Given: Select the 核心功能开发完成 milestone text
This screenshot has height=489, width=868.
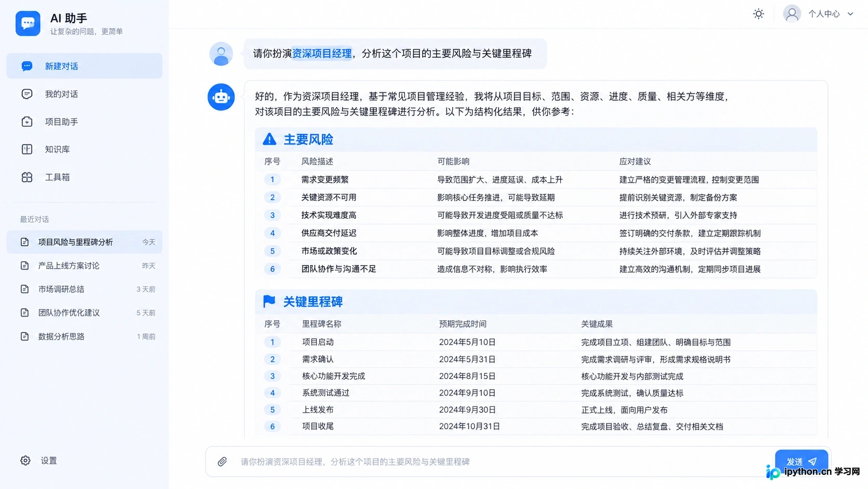Looking at the screenshot, I should click(333, 376).
